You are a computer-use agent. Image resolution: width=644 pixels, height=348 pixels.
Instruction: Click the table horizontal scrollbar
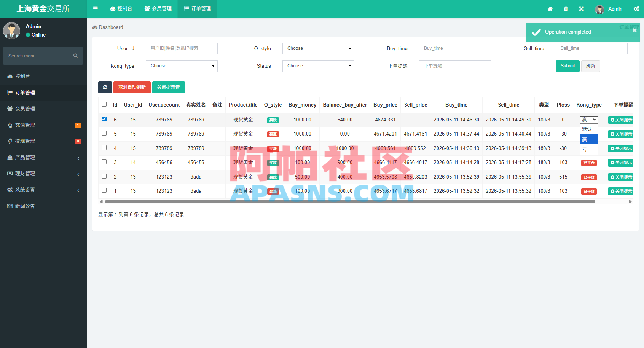tap(350, 202)
